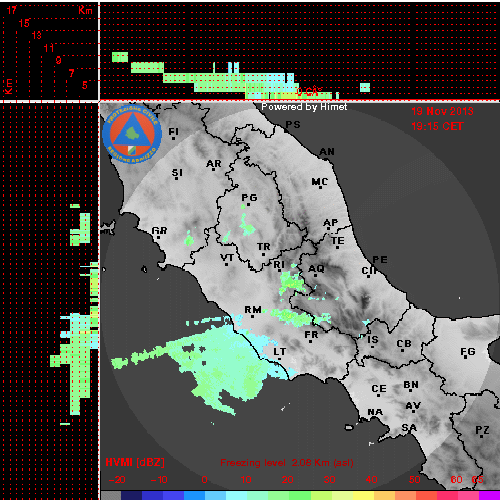Viewport: 500px width, 500px height.
Task: Click the PZ city label on the map
Action: point(482,430)
